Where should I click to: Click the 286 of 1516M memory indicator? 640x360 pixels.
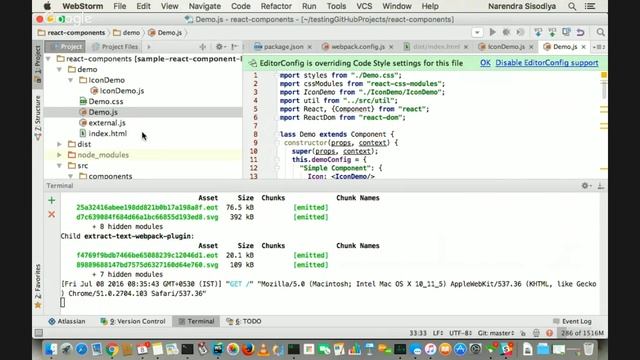click(582, 333)
